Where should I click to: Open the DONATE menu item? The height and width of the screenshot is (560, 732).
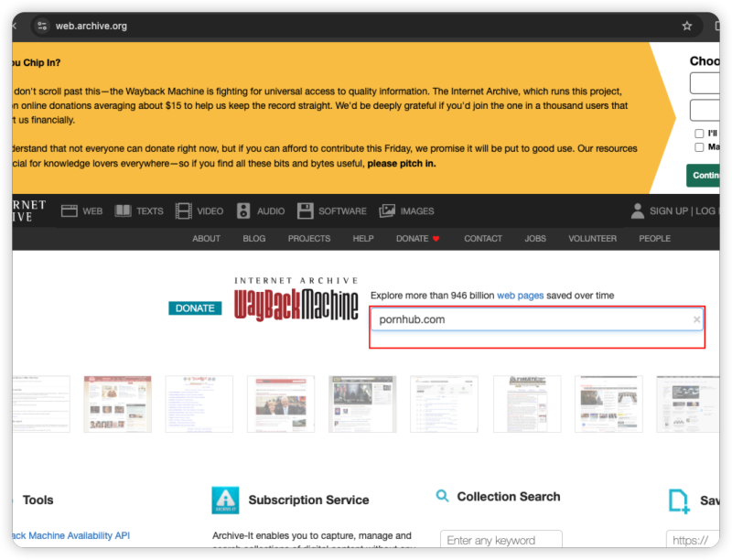(x=413, y=239)
